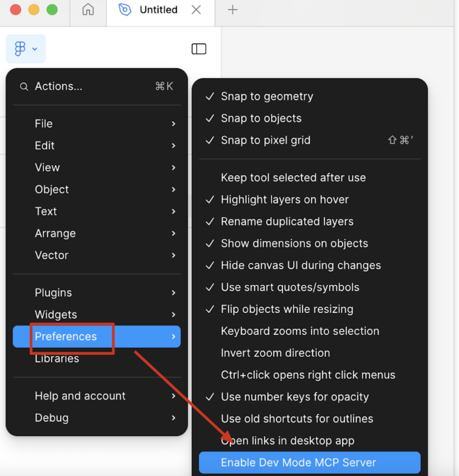Expand the Plugins submenu arrow

[173, 293]
